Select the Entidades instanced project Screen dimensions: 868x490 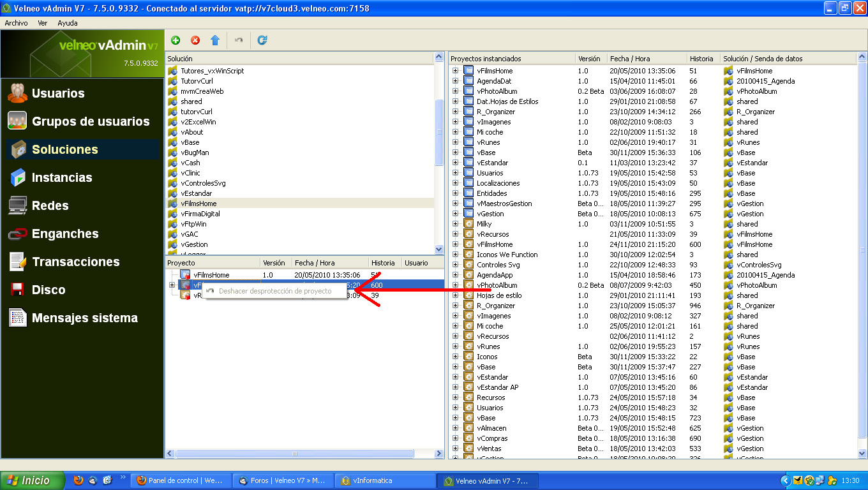[x=491, y=193]
